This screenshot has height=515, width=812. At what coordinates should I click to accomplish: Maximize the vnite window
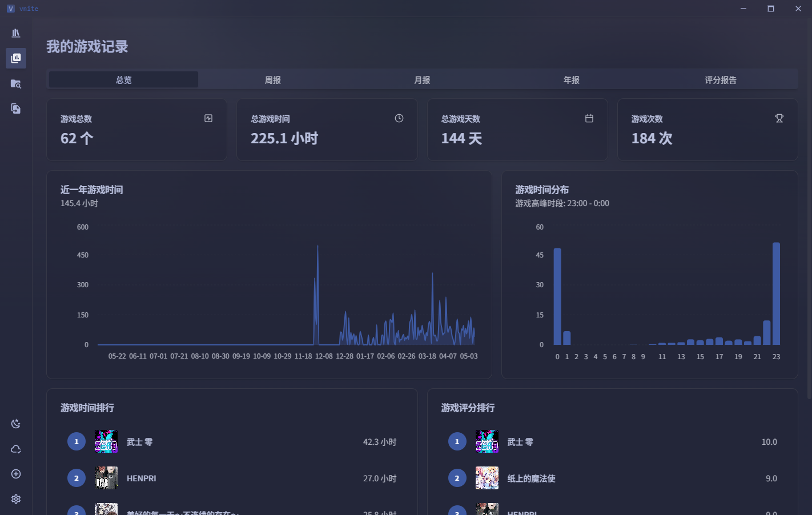pyautogui.click(x=771, y=9)
